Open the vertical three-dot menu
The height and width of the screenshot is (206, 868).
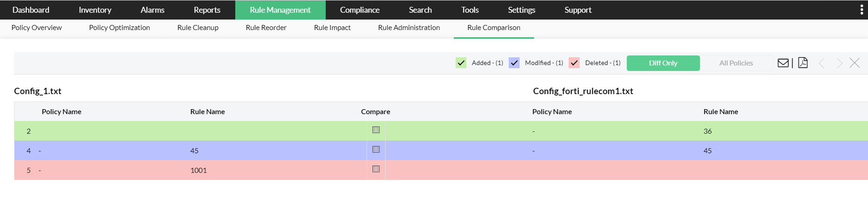(x=862, y=10)
